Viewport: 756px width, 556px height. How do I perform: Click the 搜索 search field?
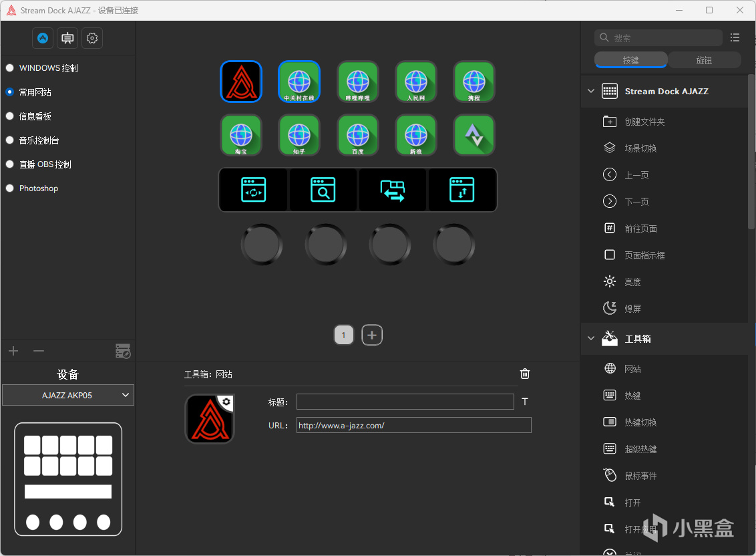point(658,37)
